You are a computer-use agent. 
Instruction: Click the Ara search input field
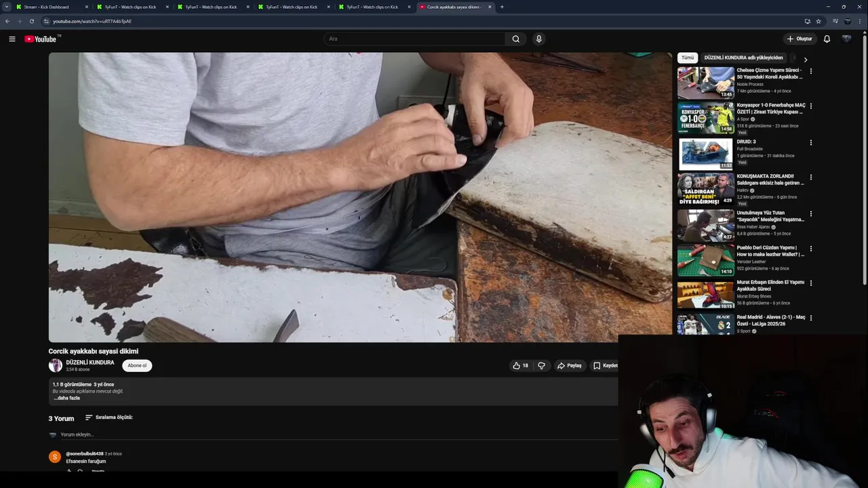[414, 39]
